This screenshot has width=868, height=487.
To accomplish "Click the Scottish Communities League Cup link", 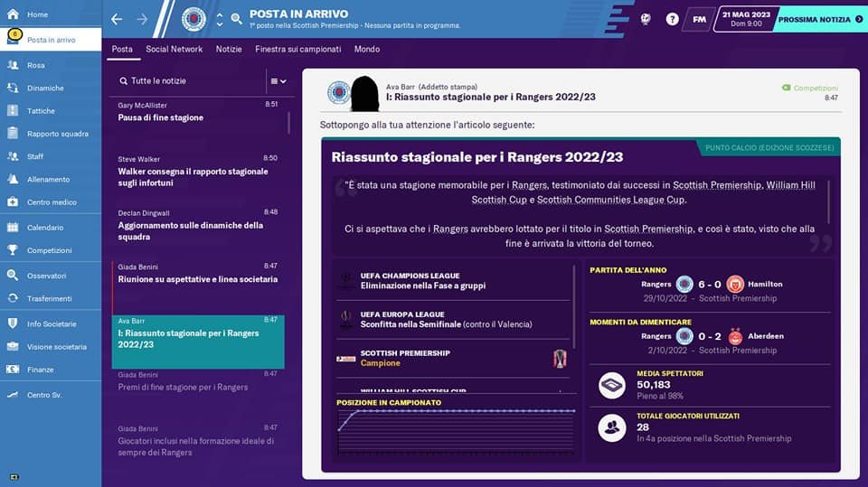I will tap(611, 200).
